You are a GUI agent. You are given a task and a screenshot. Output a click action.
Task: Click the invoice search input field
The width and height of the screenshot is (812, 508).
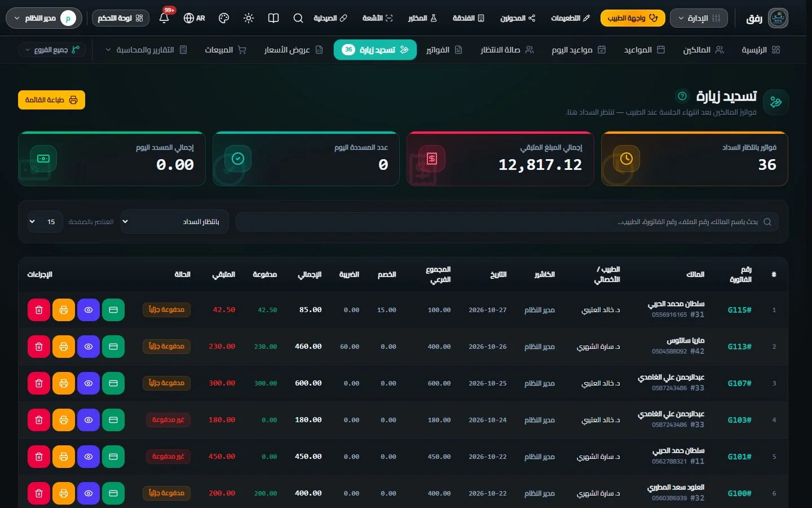coord(507,222)
